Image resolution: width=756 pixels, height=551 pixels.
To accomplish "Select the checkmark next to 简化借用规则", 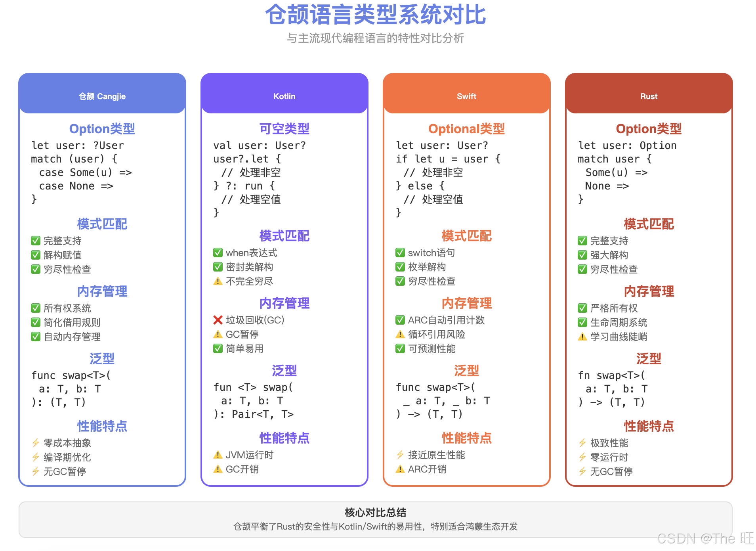I will tap(36, 322).
